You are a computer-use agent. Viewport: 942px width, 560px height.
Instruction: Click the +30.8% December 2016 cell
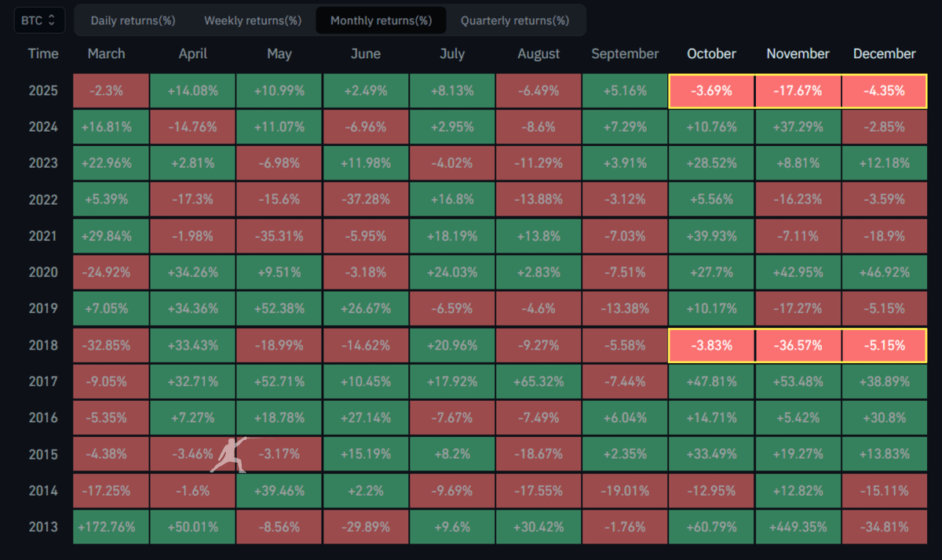pos(884,418)
